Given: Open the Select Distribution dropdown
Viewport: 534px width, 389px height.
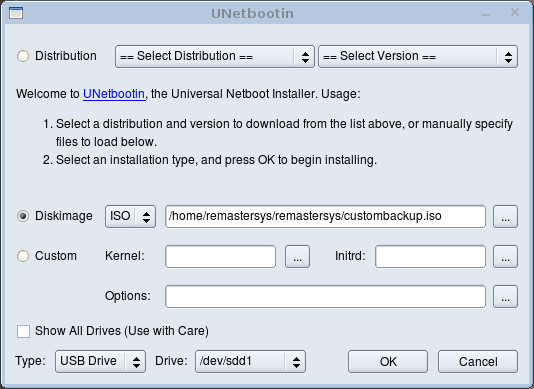Looking at the screenshot, I should pyautogui.click(x=215, y=57).
